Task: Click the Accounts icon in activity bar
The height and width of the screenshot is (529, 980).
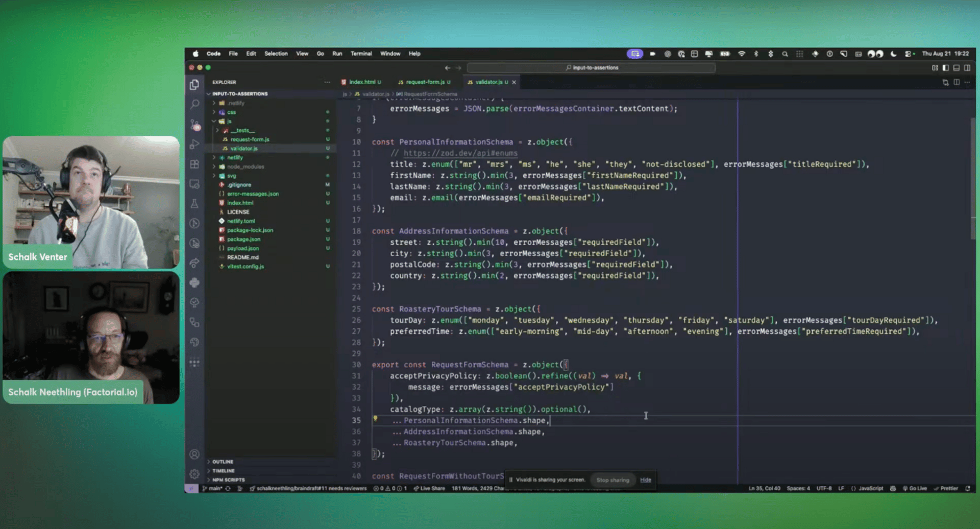Action: (x=194, y=454)
